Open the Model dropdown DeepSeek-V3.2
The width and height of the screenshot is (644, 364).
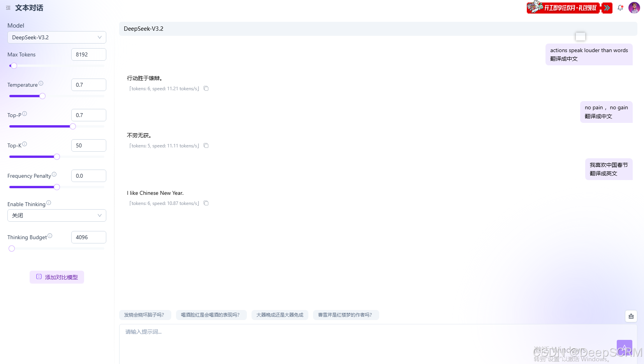pos(57,37)
